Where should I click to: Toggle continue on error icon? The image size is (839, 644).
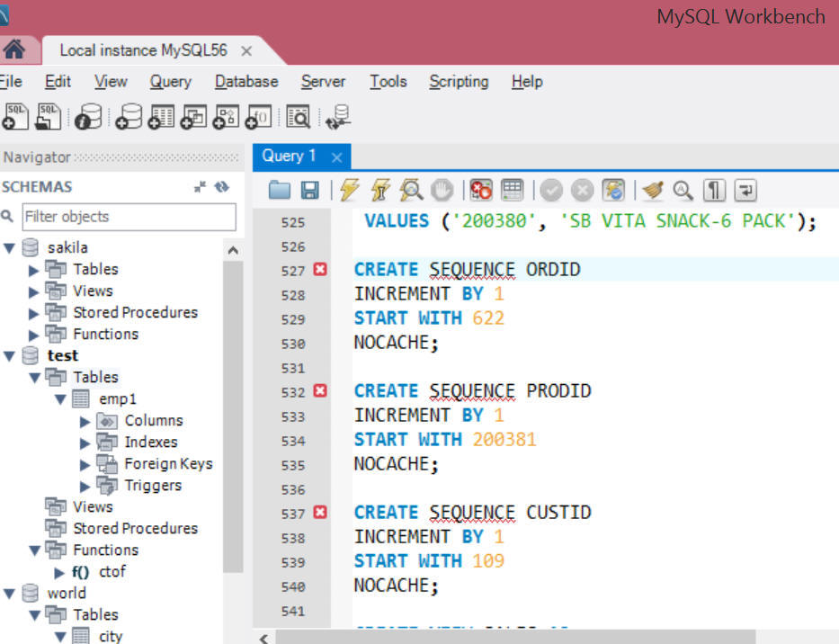point(480,190)
